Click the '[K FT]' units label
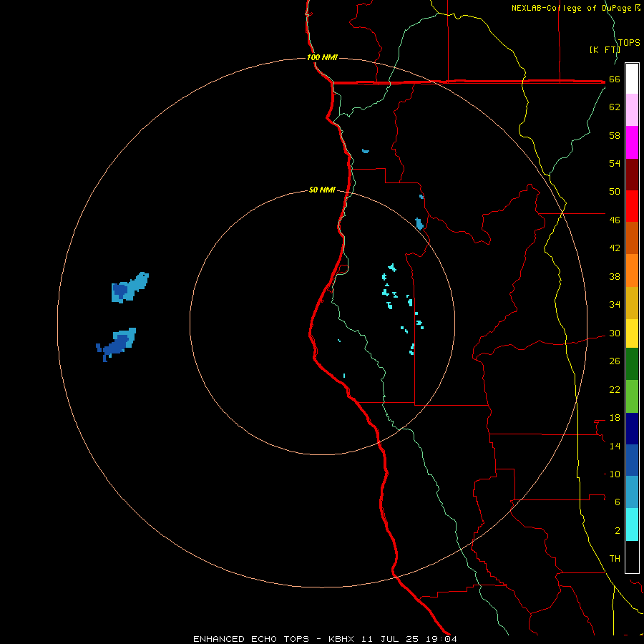 (x=605, y=49)
